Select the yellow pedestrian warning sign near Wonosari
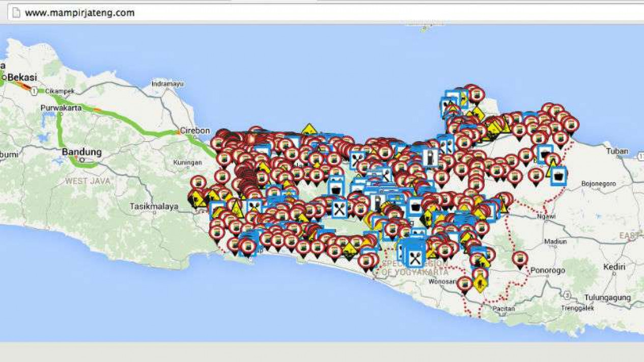 pyautogui.click(x=480, y=283)
